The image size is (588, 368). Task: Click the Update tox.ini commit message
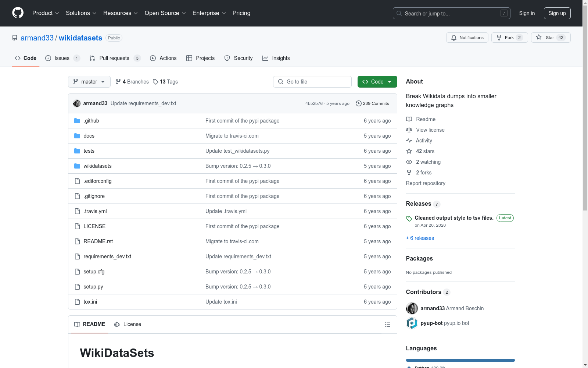[x=221, y=302]
